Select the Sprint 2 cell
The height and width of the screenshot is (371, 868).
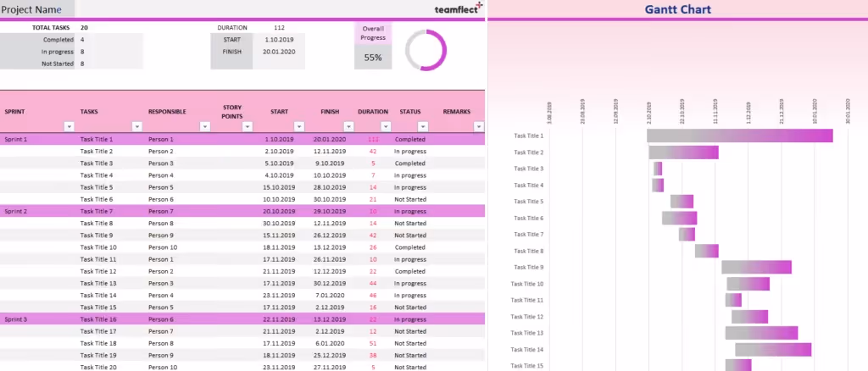[16, 211]
